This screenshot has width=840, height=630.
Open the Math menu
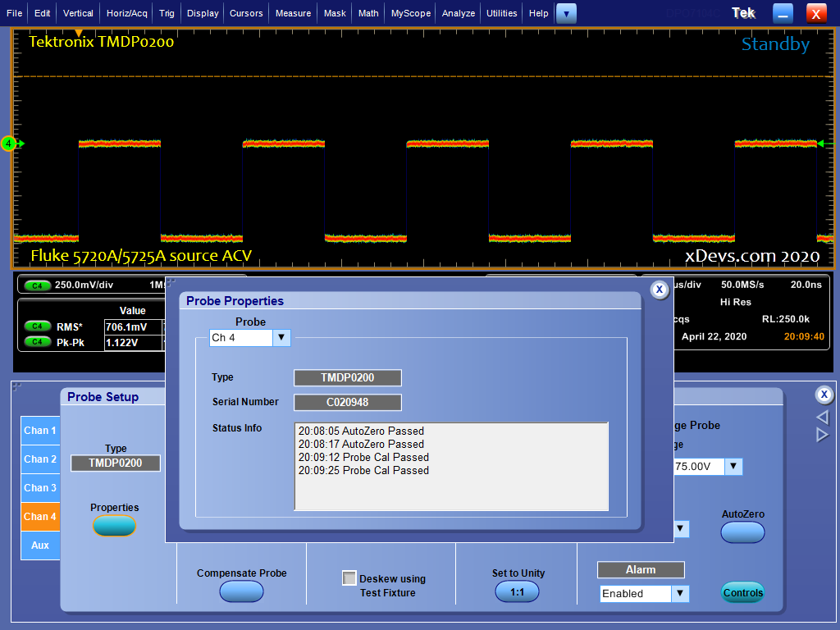coord(368,13)
